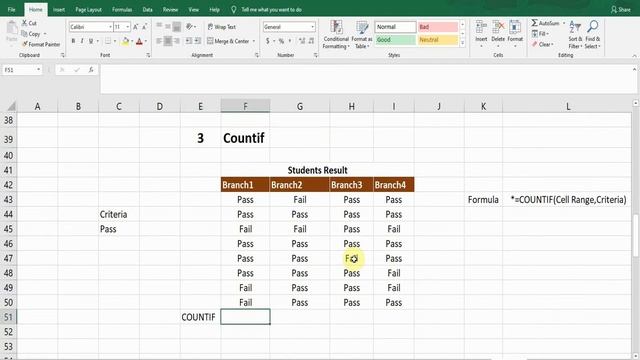Decrease font size with the smaller A

point(144,27)
